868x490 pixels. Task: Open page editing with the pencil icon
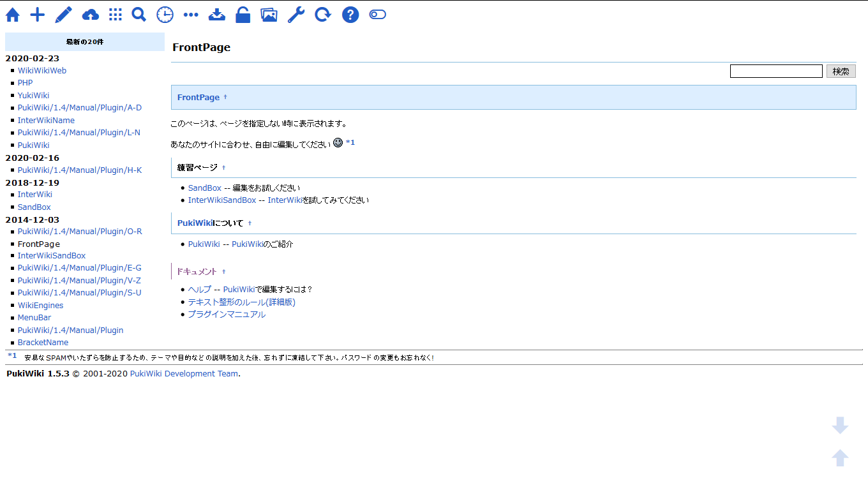pos(63,15)
